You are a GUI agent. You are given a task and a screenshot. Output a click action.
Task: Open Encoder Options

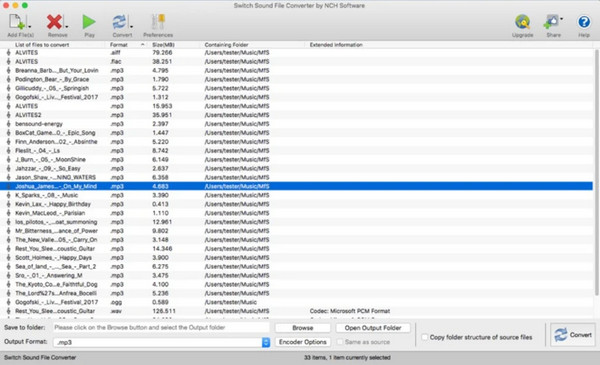coord(303,342)
